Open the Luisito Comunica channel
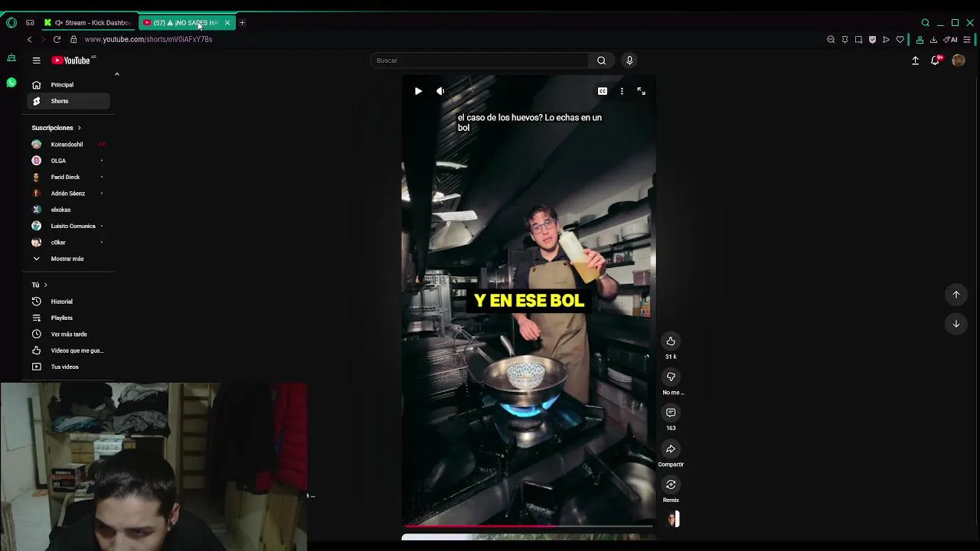Screen dimensions: 980x551 point(69,226)
